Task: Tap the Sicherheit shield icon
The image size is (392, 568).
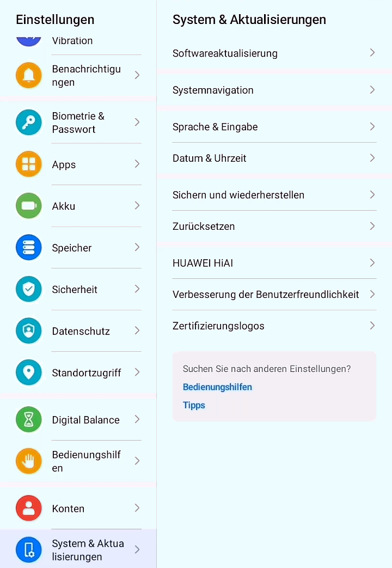Action: coord(29,289)
